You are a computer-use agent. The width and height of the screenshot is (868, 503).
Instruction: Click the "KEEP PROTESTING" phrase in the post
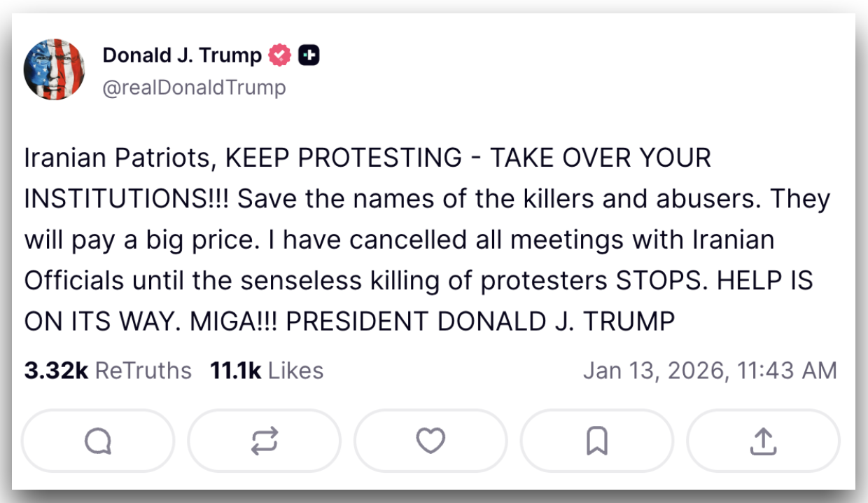pos(342,158)
